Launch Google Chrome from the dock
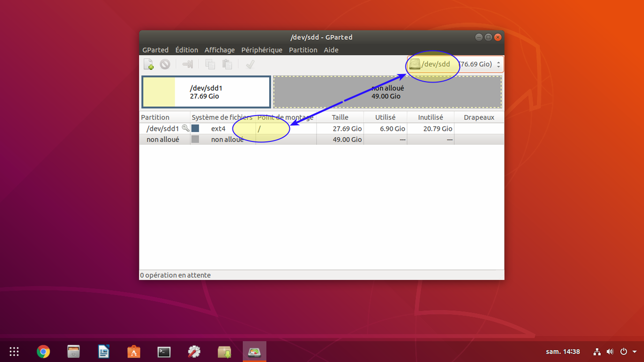Viewport: 644px width, 362px height. coord(43,351)
